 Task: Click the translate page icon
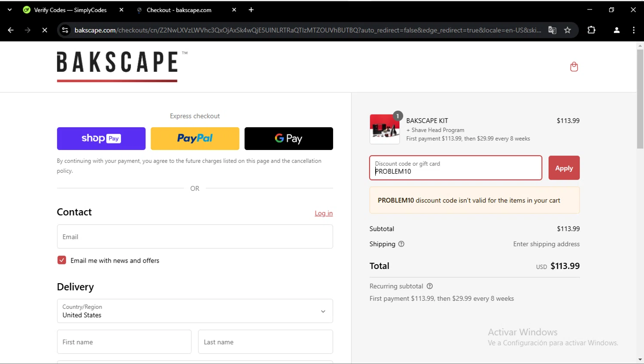[552, 30]
